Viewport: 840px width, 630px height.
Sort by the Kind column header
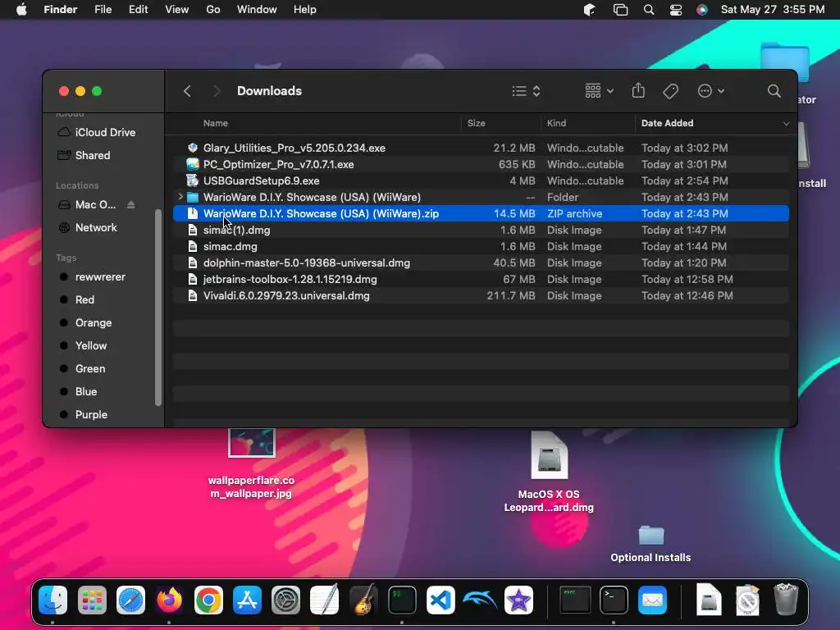coord(556,123)
